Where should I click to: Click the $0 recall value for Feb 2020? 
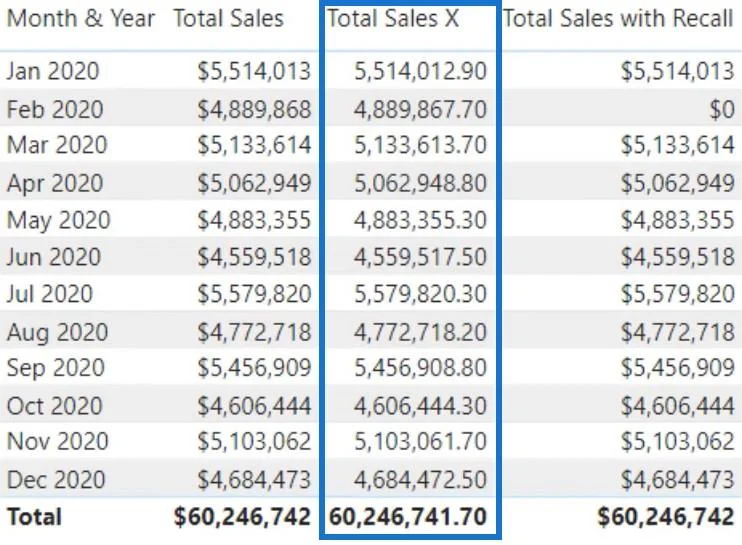[x=722, y=109]
